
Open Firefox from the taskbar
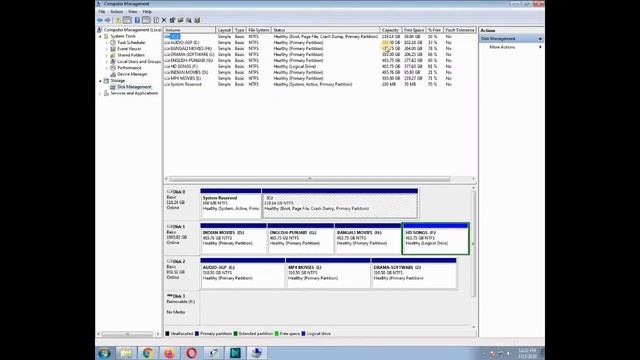(169, 353)
